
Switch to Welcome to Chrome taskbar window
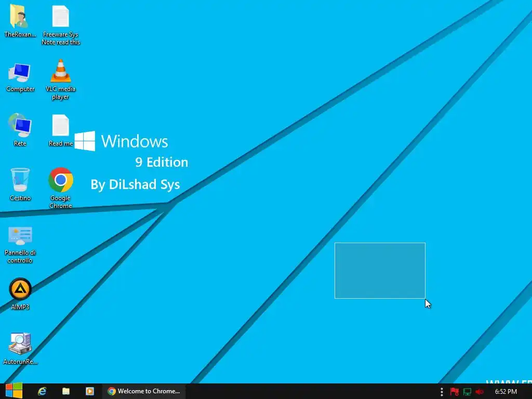pyautogui.click(x=144, y=391)
